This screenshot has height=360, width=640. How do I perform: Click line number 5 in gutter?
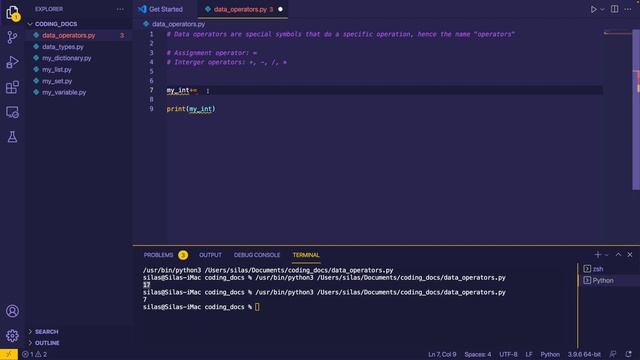pos(151,72)
